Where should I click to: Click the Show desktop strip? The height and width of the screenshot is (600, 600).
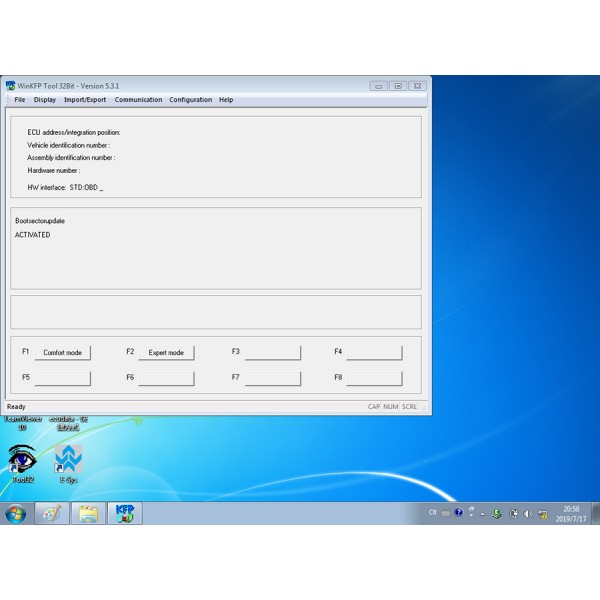596,513
